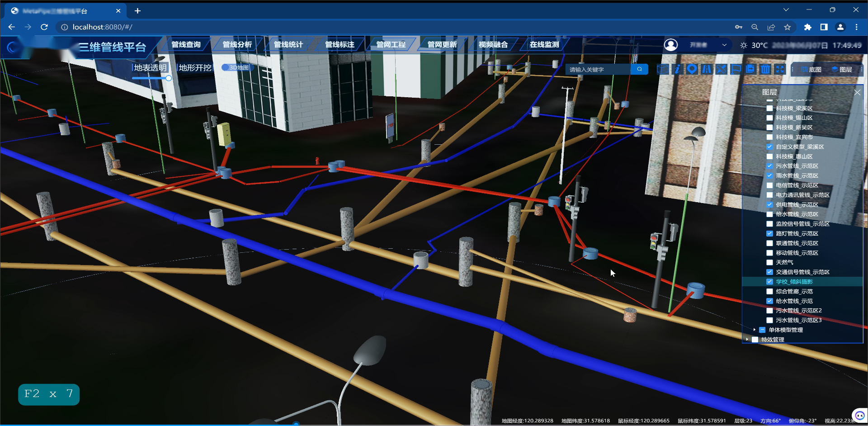Click the search magnifier icon
This screenshot has width=868, height=426.
[x=640, y=69]
